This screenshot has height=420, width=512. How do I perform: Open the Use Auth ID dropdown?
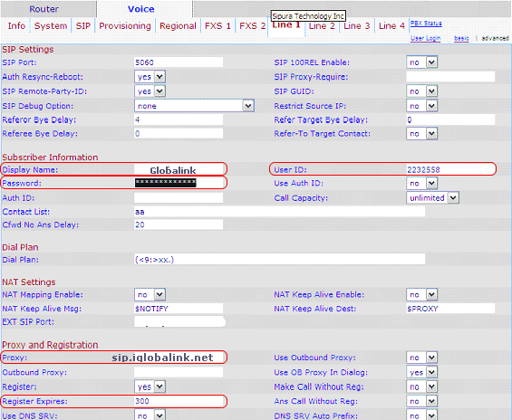click(422, 183)
